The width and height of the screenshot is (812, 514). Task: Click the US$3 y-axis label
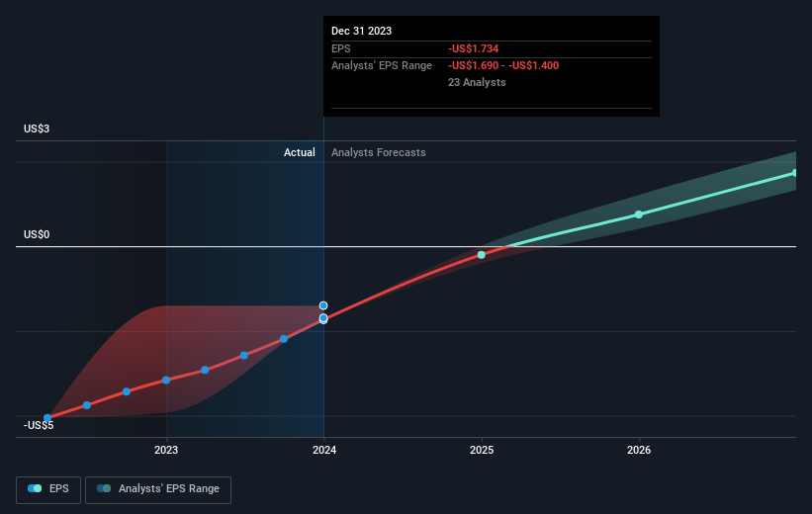click(38, 129)
